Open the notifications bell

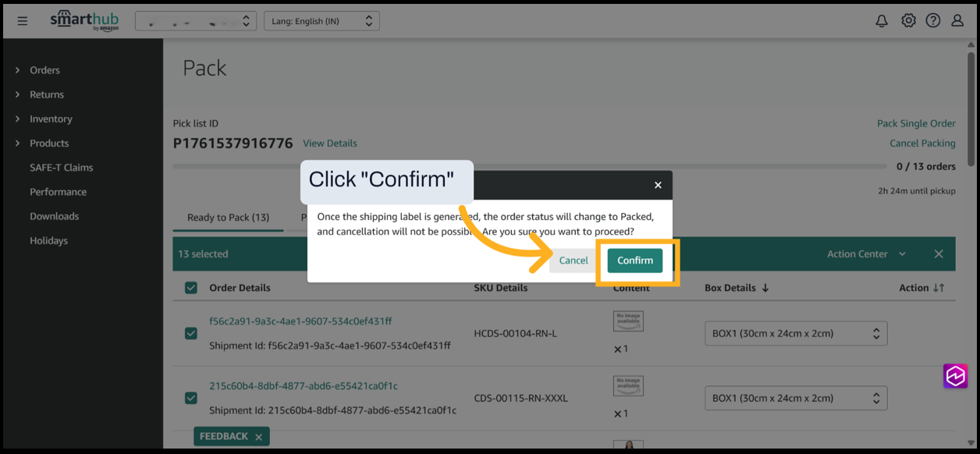coord(882,21)
